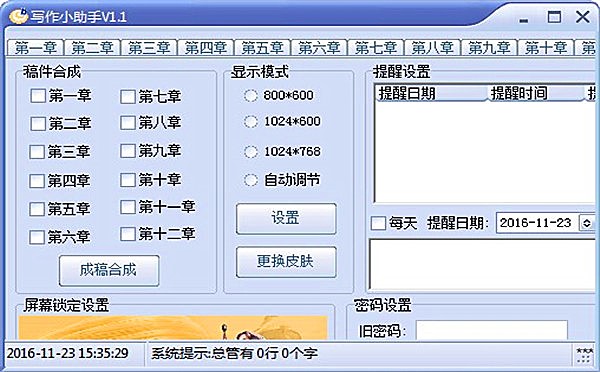
Task: Tick the 第八章 checkbox
Action: (127, 123)
